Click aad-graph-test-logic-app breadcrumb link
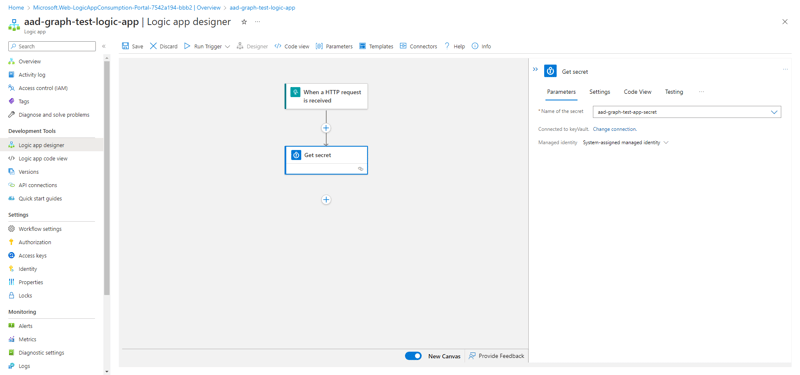Image resolution: width=800 pixels, height=375 pixels. coord(262,8)
